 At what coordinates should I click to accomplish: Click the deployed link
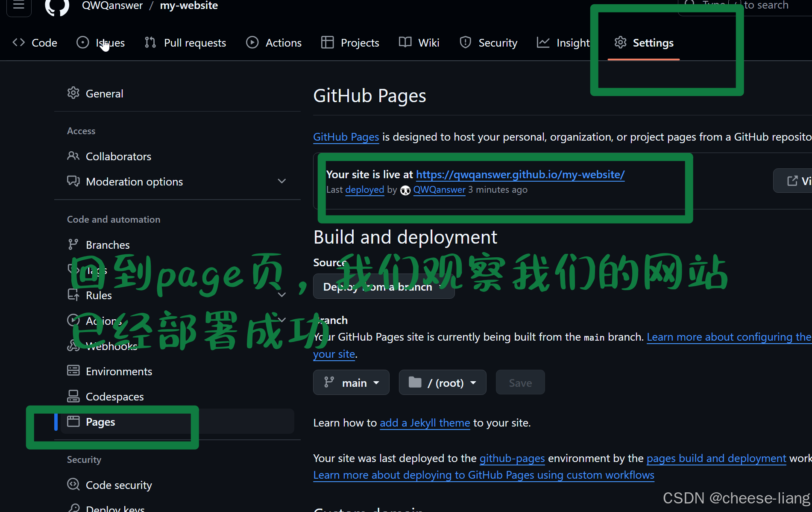(365, 190)
